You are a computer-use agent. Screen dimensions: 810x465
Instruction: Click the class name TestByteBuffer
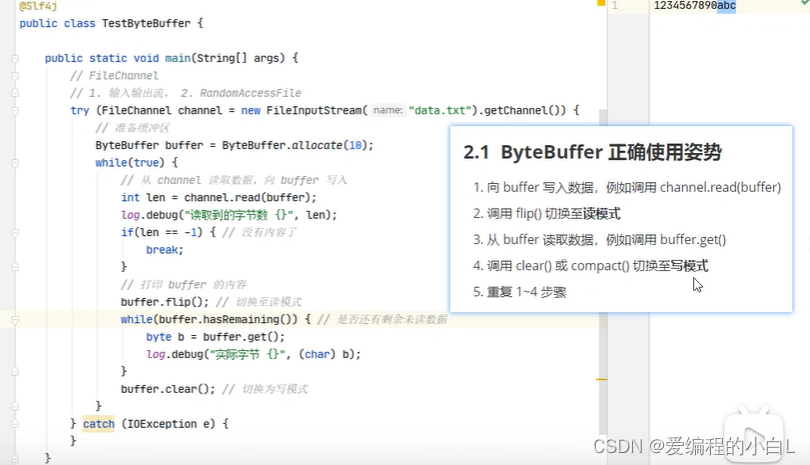(146, 23)
